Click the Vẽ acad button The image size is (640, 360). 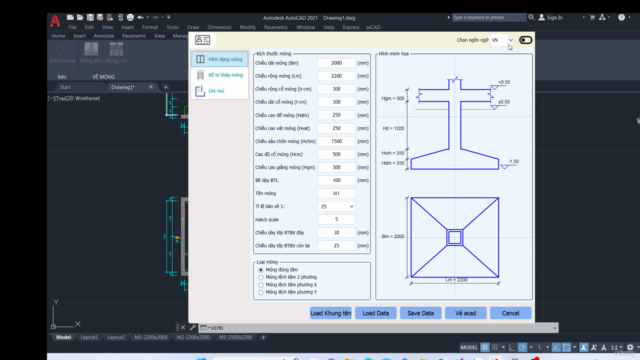tap(465, 313)
